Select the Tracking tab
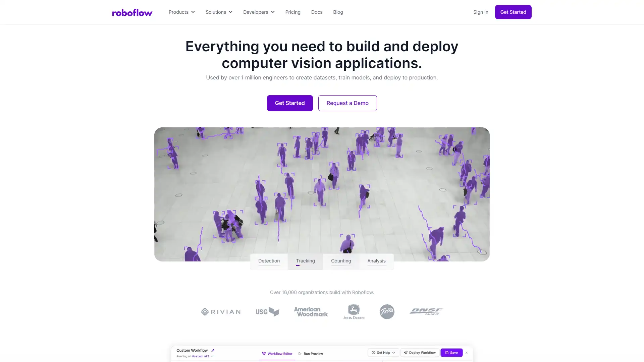 coord(305,261)
